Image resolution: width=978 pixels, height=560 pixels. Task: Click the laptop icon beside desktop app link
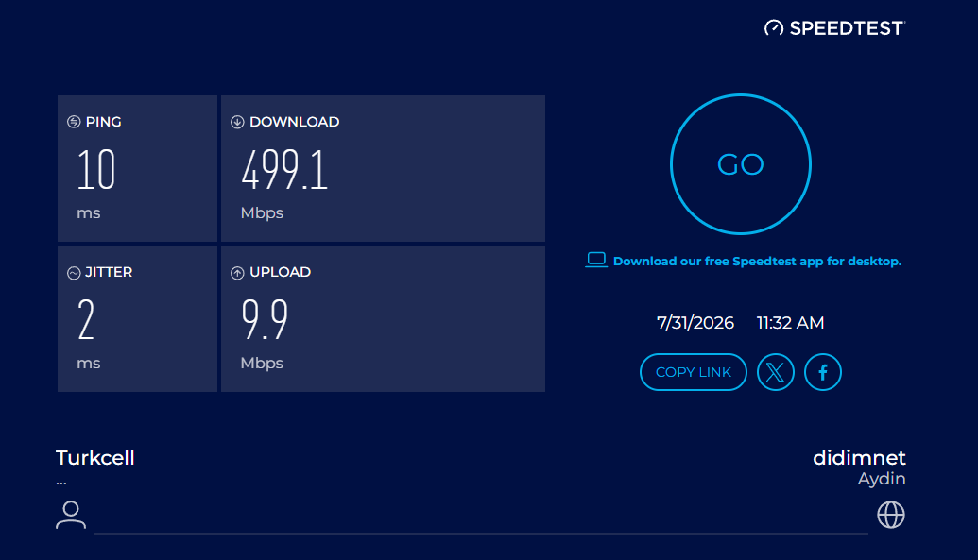click(596, 260)
